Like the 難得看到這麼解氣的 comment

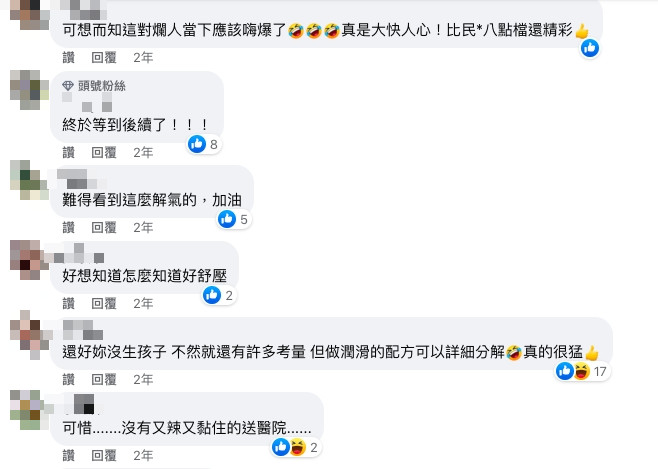pyautogui.click(x=68, y=227)
